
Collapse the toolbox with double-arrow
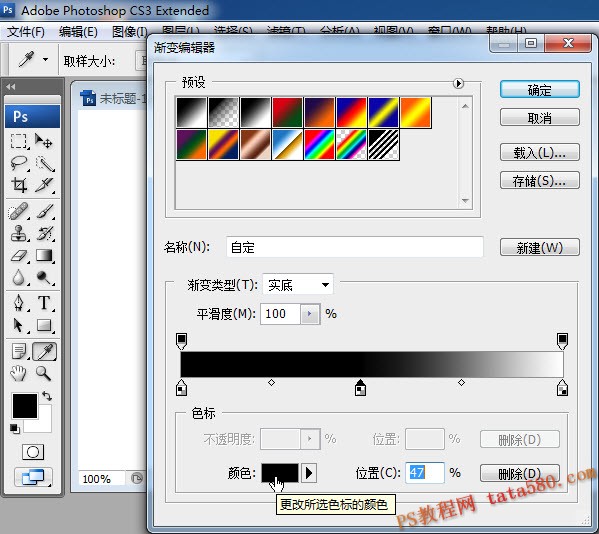[11, 87]
